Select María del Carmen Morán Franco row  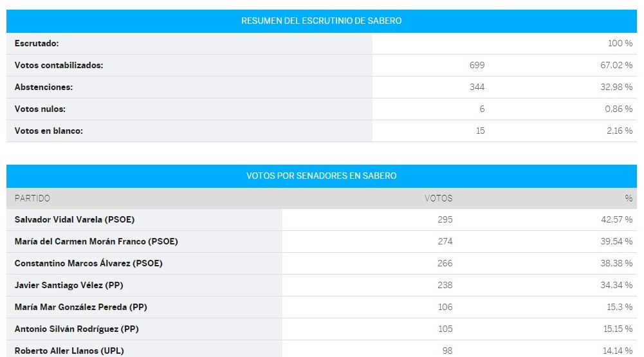pyautogui.click(x=322, y=242)
